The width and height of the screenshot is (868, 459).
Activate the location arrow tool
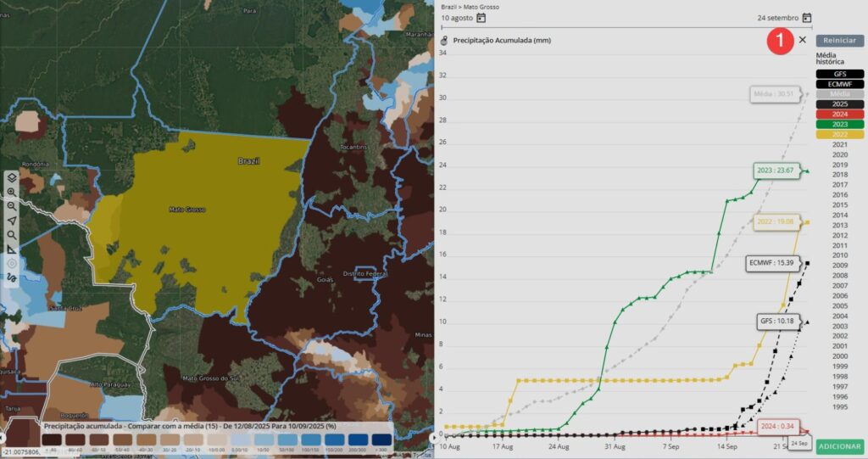[x=11, y=221]
